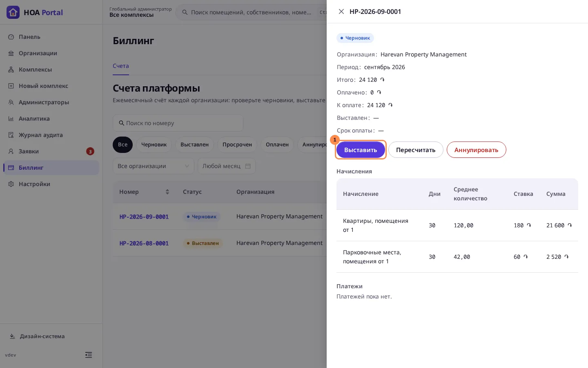
Task: Select the Просрочен status filter chip
Action: tap(237, 145)
